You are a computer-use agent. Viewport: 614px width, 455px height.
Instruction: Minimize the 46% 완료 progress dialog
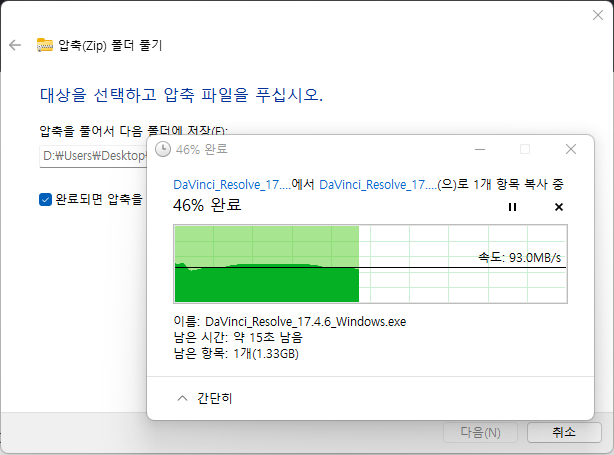pos(480,149)
